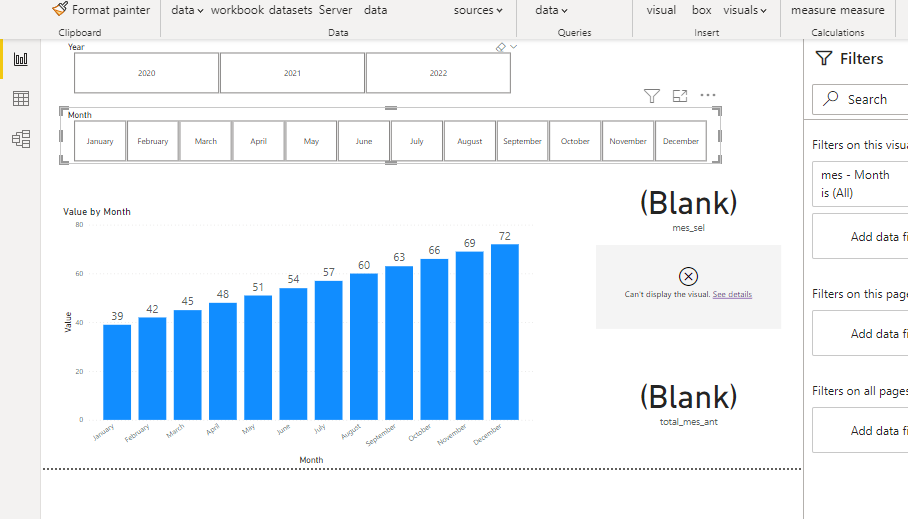Select September in the Month slicer
The width and height of the screenshot is (908, 519).
[522, 141]
